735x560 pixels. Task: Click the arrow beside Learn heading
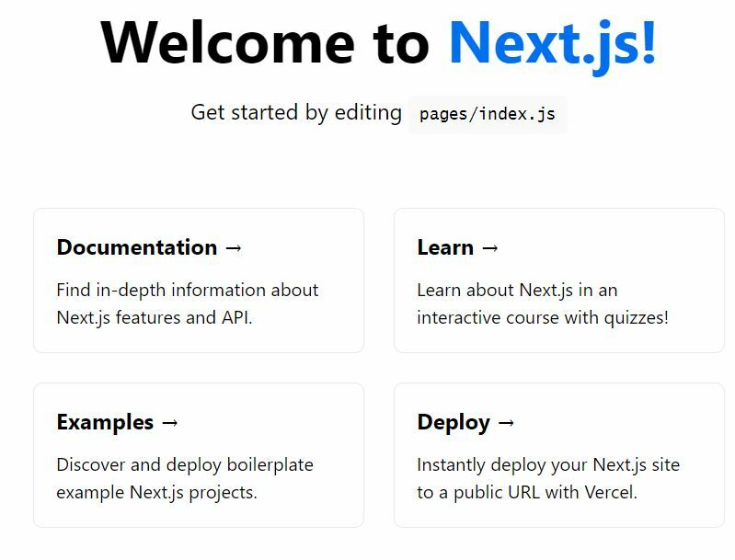(x=489, y=248)
